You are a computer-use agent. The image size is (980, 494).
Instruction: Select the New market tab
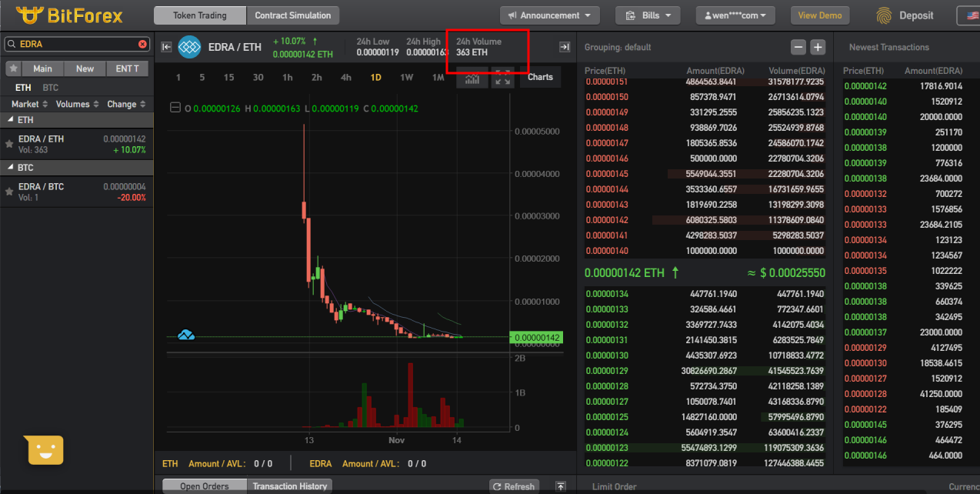click(85, 68)
